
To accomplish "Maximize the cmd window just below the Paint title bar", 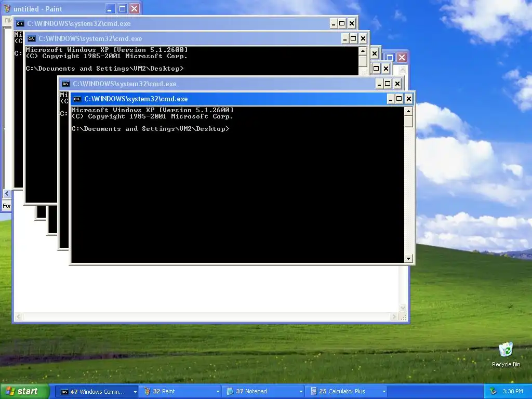I will (x=342, y=24).
